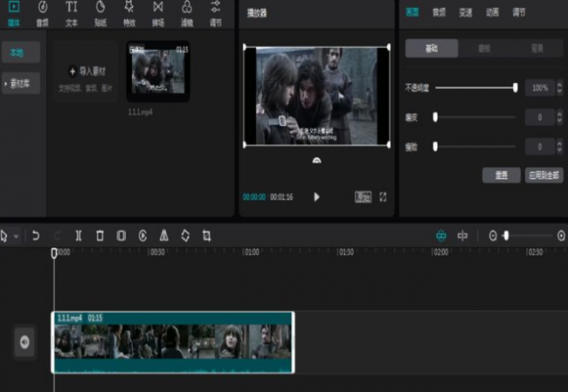Viewport: 568px width, 392px height.
Task: Open the 滤镜 filters tab
Action: coord(187,13)
